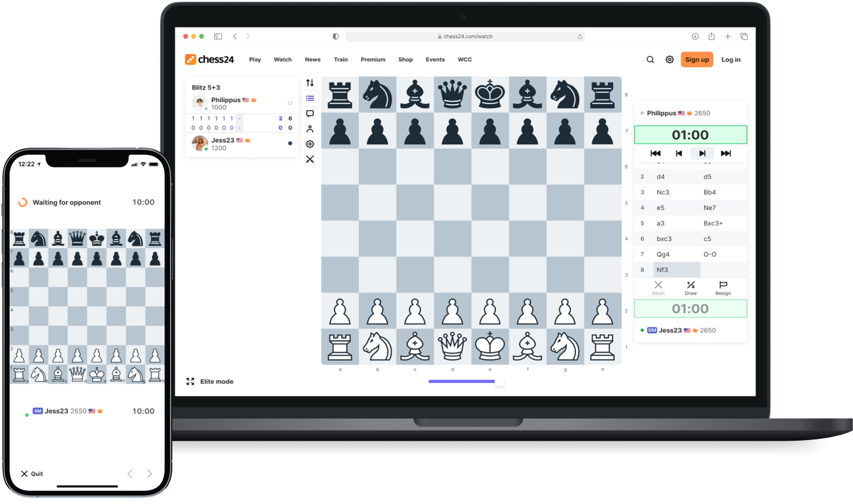This screenshot has width=853, height=504.
Task: Click the search magnifier icon
Action: (650, 60)
